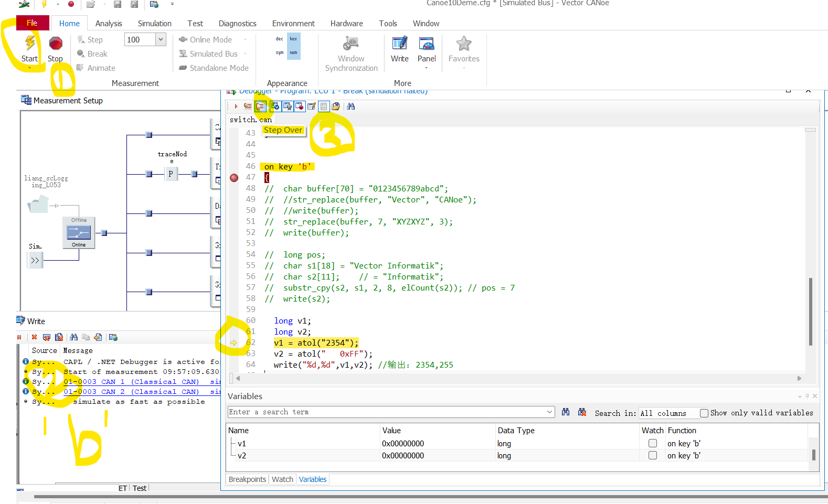Enable Show only valid variables checkbox
This screenshot has height=504, width=828.
(704, 413)
